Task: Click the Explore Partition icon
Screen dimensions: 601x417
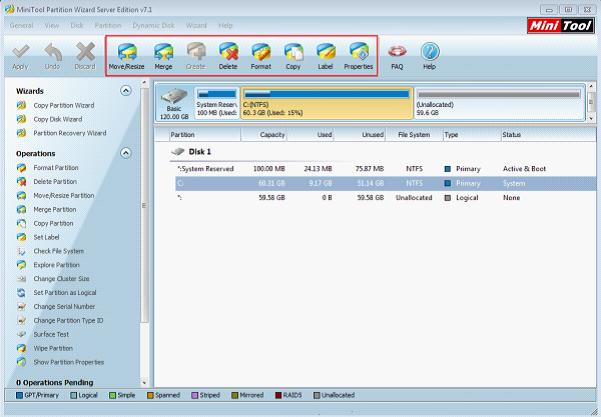Action: pos(21,265)
